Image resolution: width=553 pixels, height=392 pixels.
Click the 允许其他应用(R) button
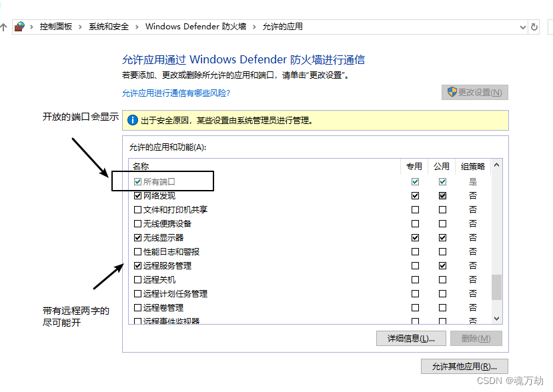click(x=464, y=366)
